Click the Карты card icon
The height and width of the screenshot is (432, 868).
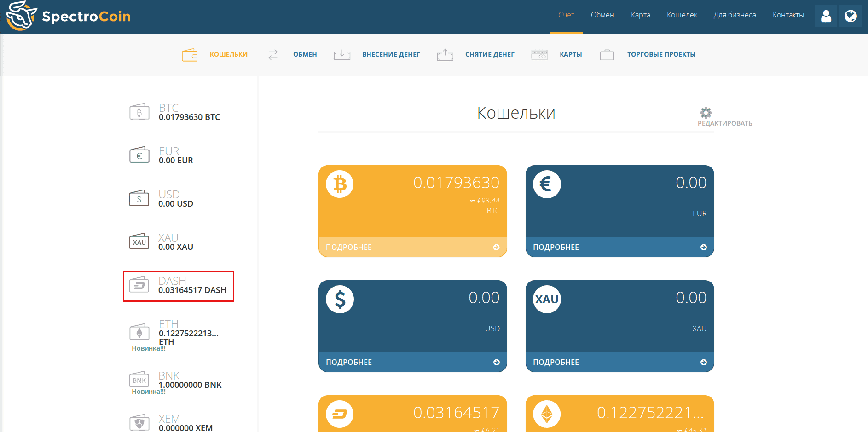click(539, 55)
